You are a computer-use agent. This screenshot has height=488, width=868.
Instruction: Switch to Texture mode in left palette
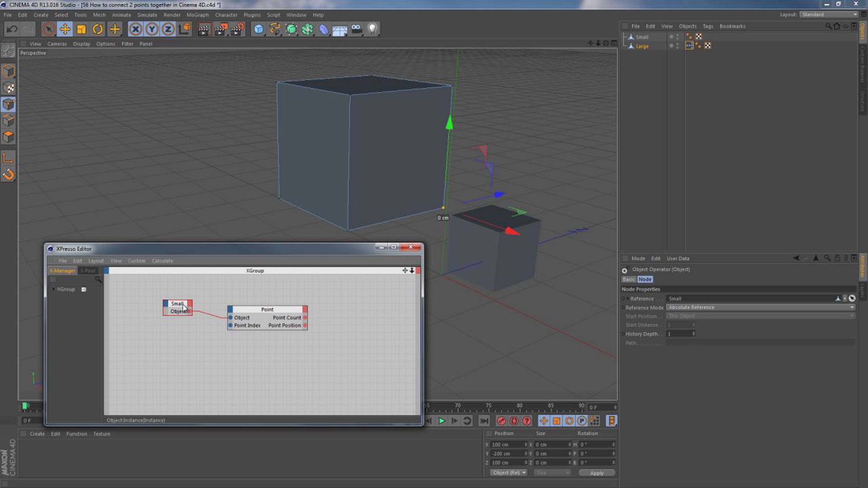pos(8,87)
